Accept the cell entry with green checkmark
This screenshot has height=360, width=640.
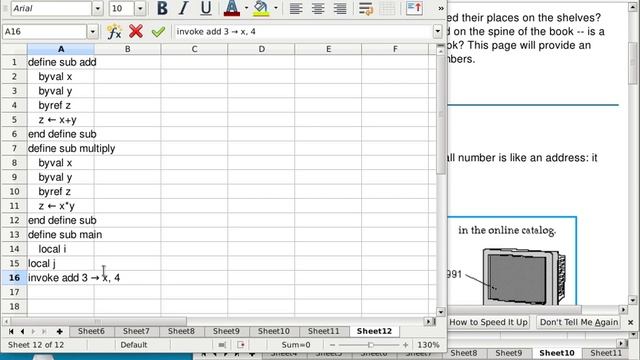click(x=158, y=31)
